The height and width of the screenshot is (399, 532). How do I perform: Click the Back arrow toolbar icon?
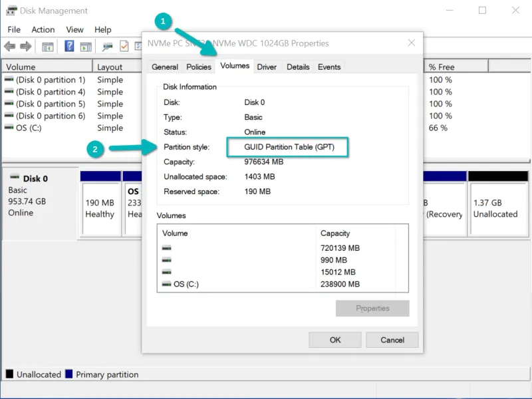click(9, 47)
